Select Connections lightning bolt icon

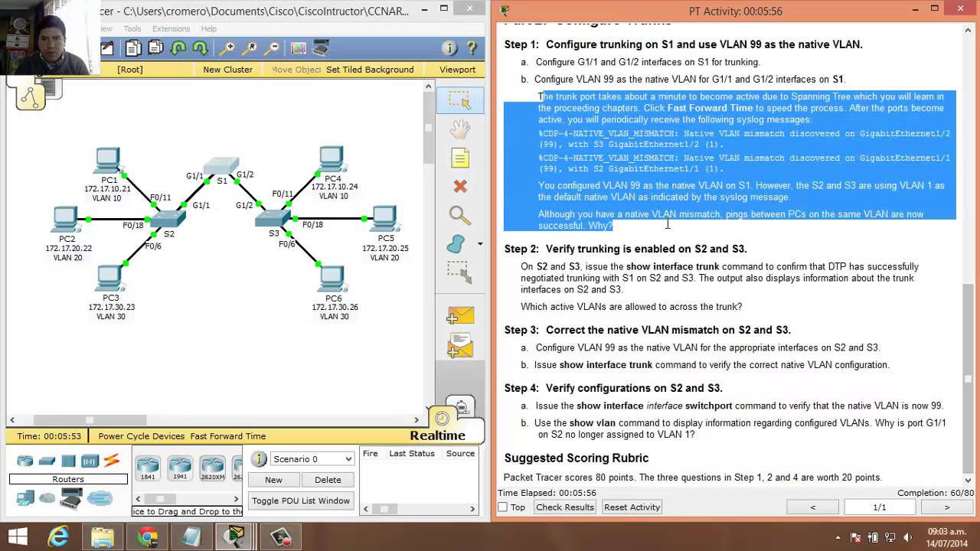tap(112, 461)
